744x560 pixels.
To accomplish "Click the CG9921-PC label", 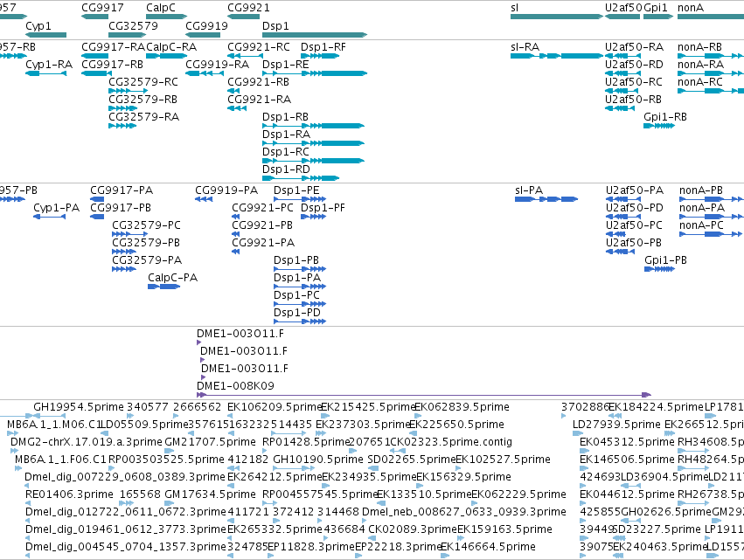I will 262,208.
